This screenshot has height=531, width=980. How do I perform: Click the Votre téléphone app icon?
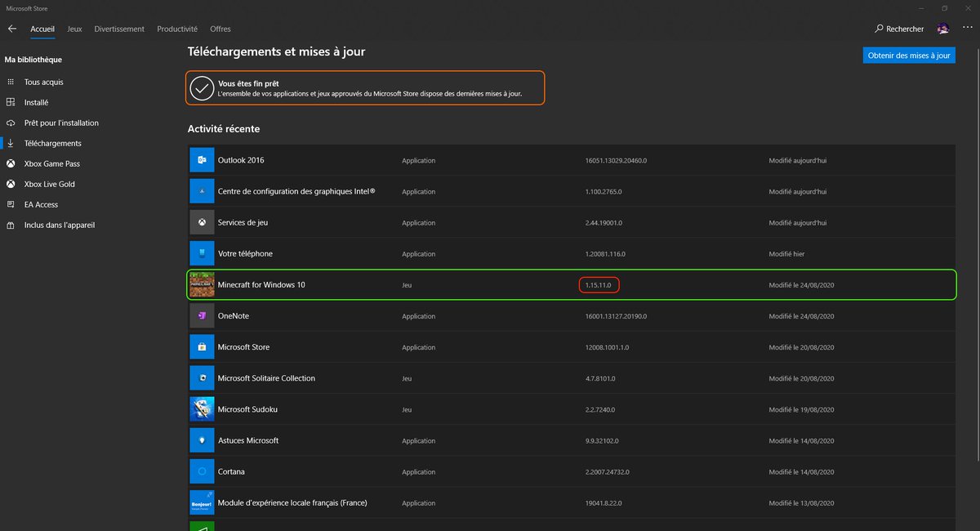(202, 253)
